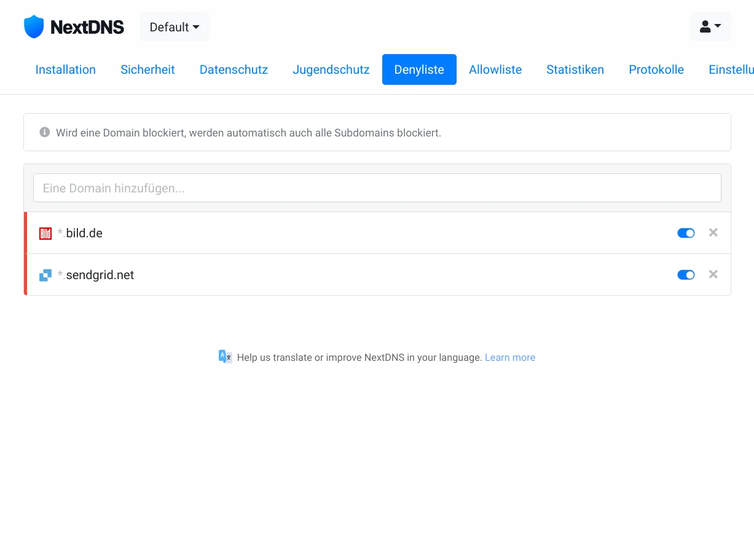This screenshot has width=754, height=560.
Task: Open the Default profile dropdown
Action: tap(175, 27)
